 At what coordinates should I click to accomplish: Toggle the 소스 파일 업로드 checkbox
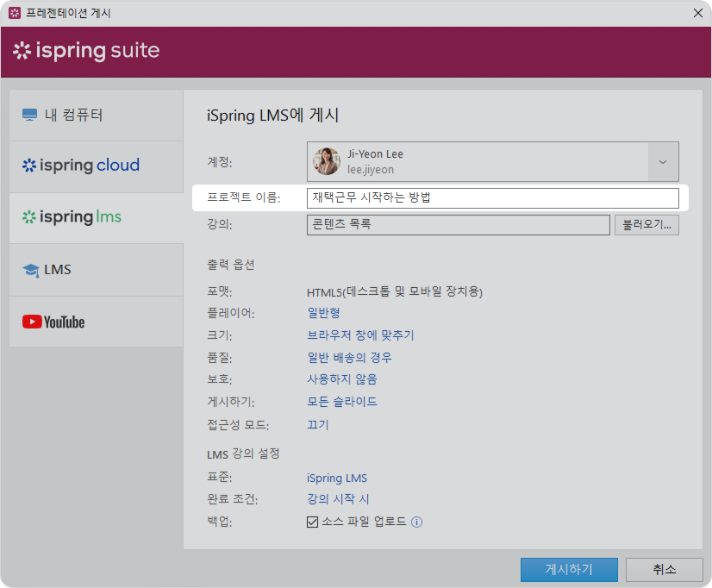(x=313, y=522)
